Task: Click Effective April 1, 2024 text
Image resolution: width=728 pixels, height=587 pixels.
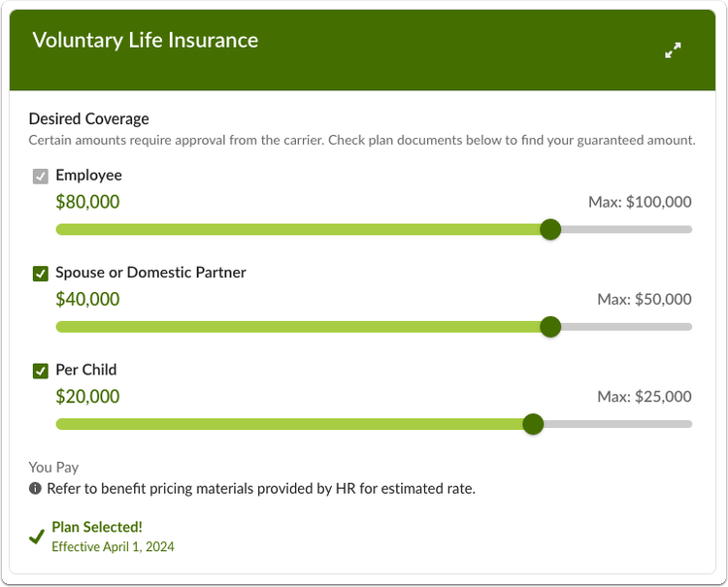Action: [113, 546]
